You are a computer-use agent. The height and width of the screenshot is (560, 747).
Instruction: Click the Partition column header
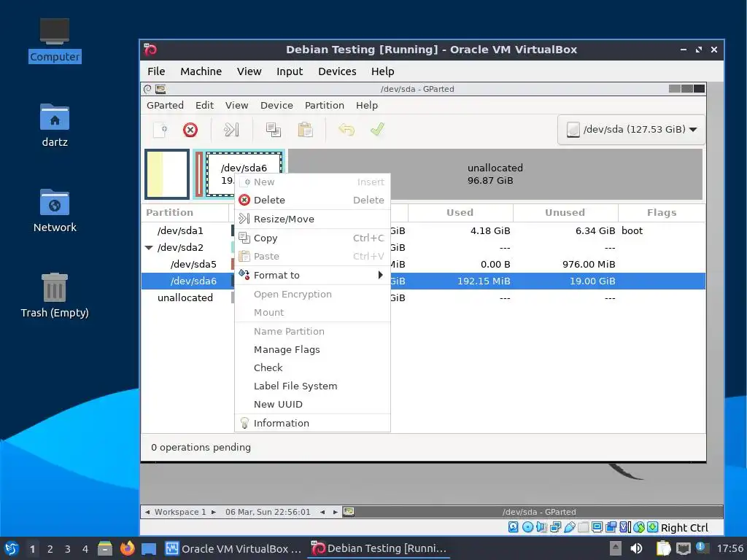(x=185, y=213)
